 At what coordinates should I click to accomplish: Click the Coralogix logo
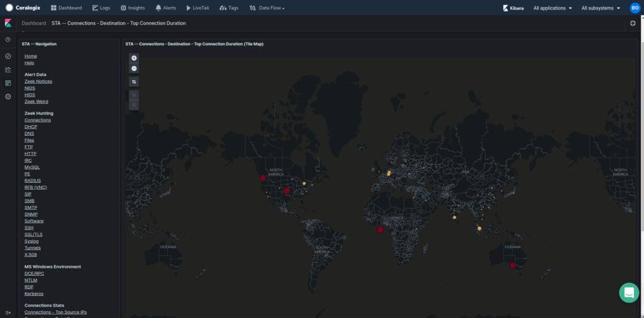point(23,8)
